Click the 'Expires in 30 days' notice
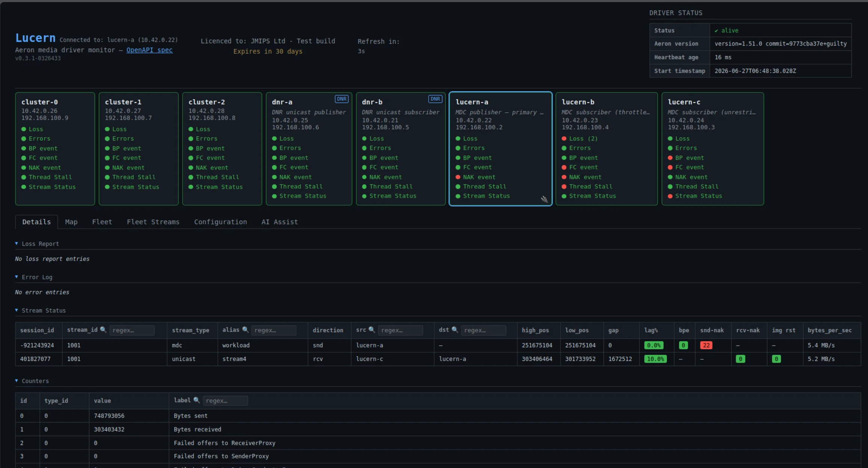868x468 pixels. pos(268,51)
